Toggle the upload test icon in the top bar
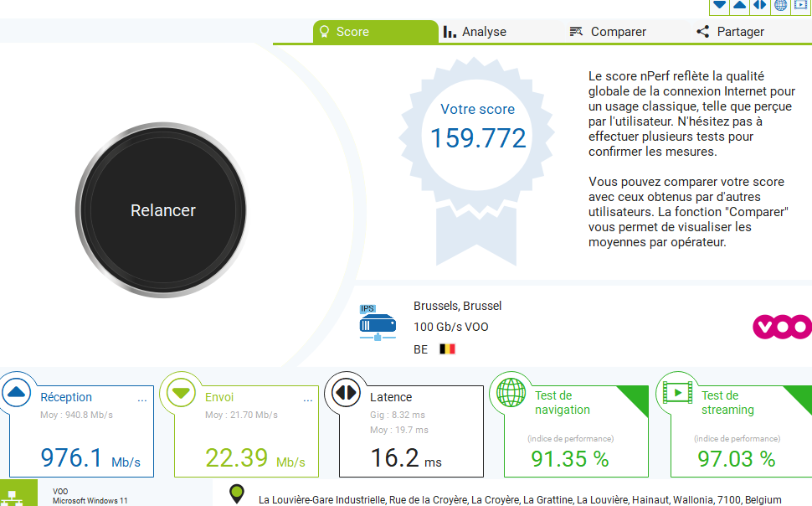 tap(739, 6)
